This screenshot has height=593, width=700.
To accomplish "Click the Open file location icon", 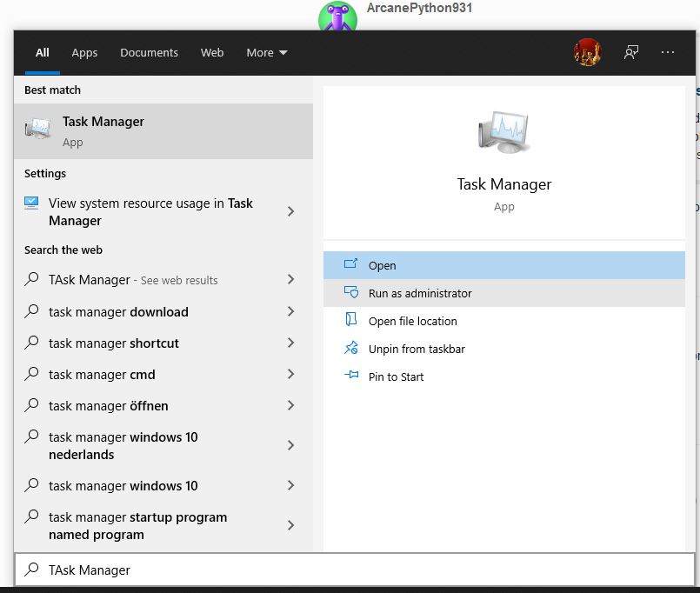I will tap(351, 321).
